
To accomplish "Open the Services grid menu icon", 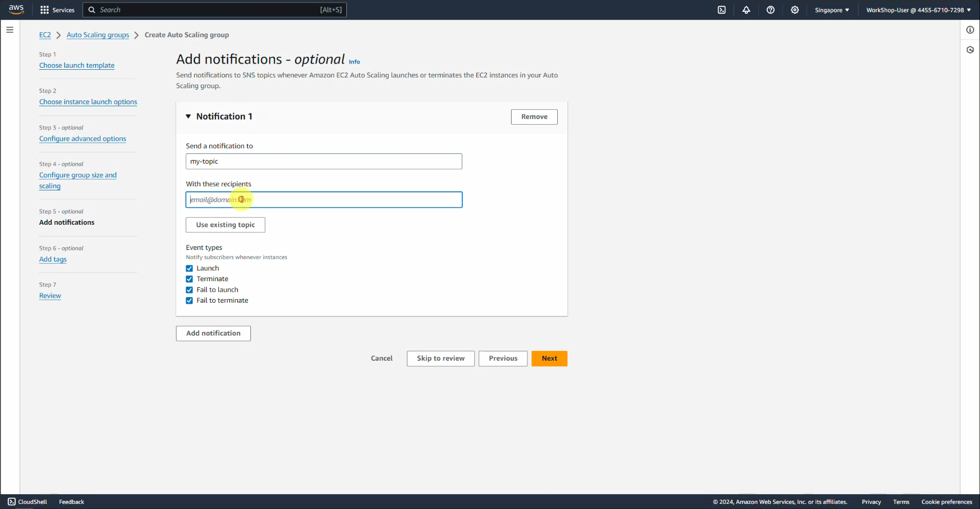I will click(45, 10).
